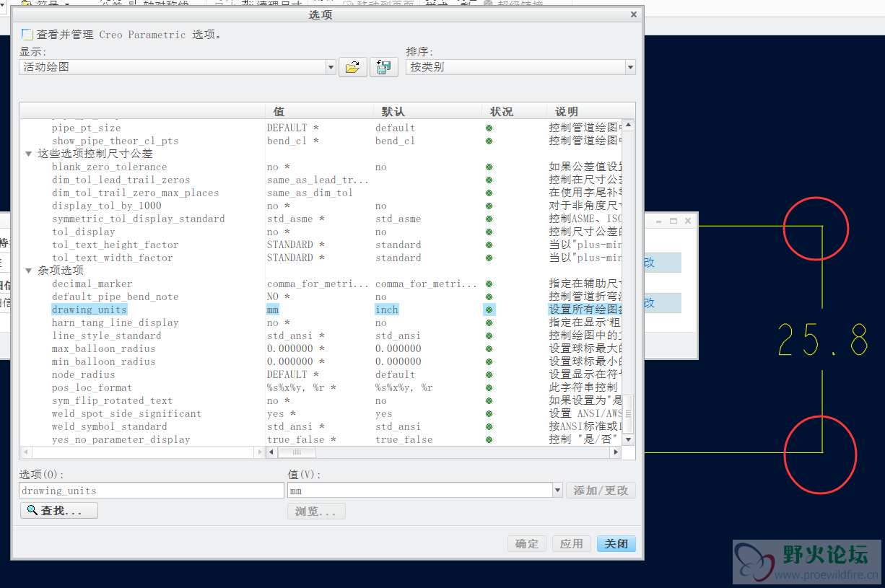Collapse the 这些选项控制尺寸公差 group

click(29, 154)
